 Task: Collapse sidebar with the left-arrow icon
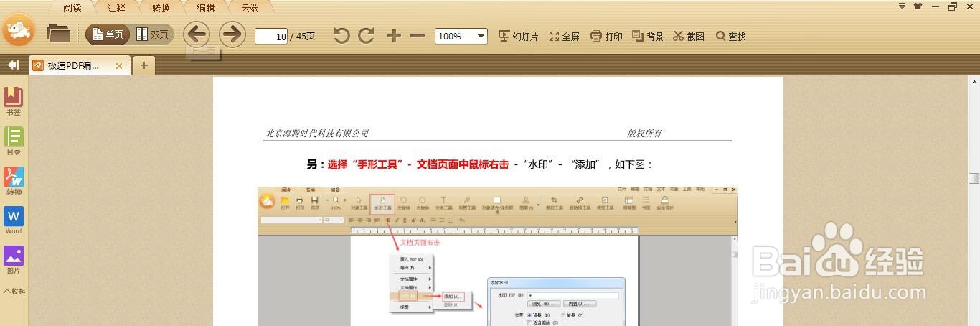click(13, 65)
